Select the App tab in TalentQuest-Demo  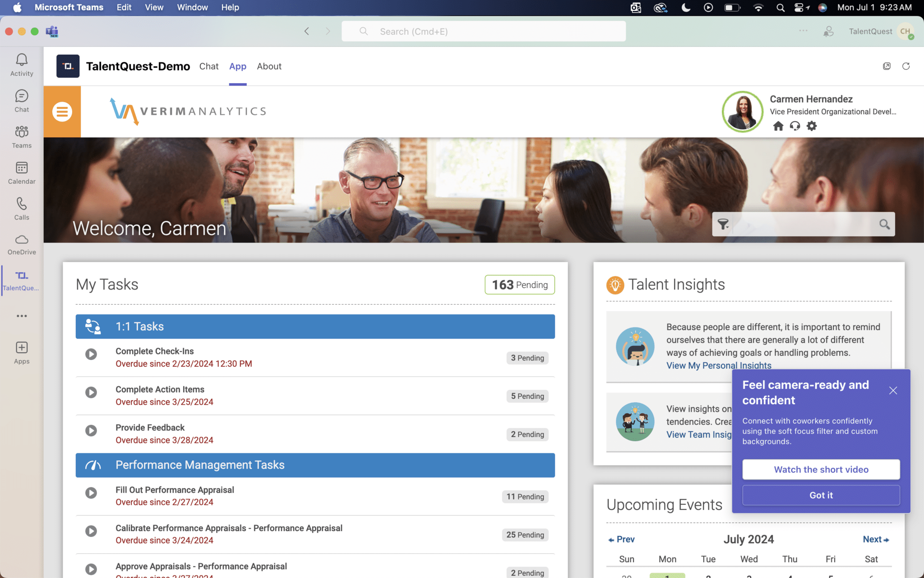click(237, 66)
